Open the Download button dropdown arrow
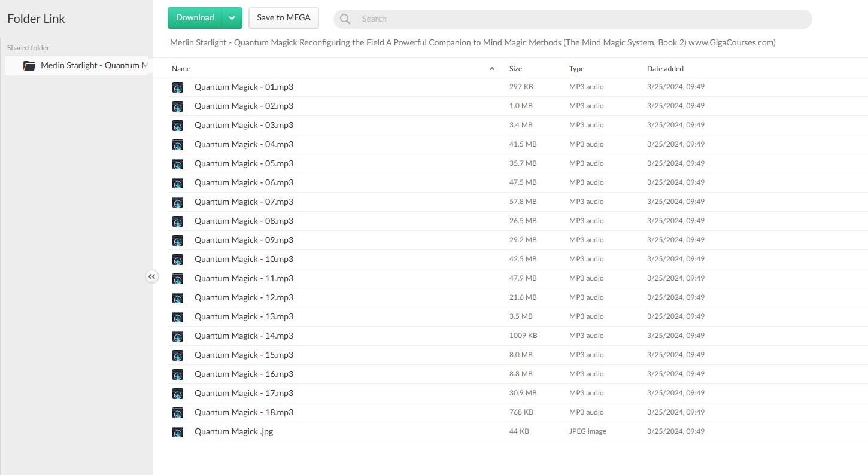868x475 pixels. point(232,18)
